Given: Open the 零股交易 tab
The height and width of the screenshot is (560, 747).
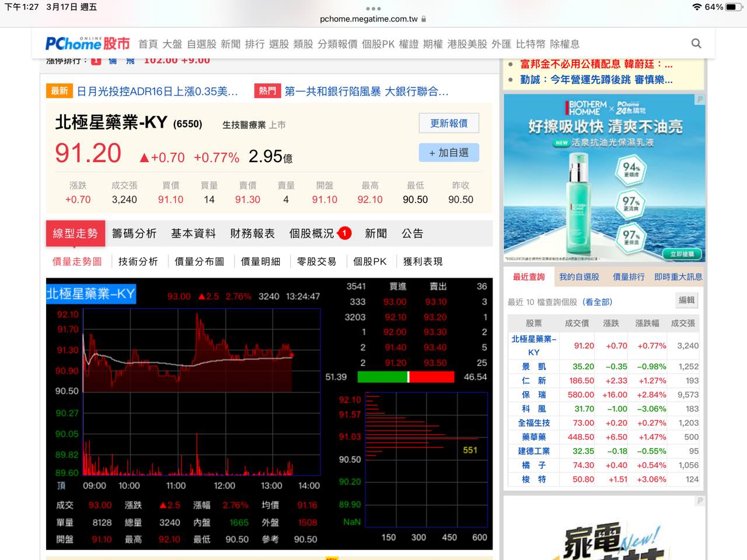Looking at the screenshot, I should coord(316,261).
